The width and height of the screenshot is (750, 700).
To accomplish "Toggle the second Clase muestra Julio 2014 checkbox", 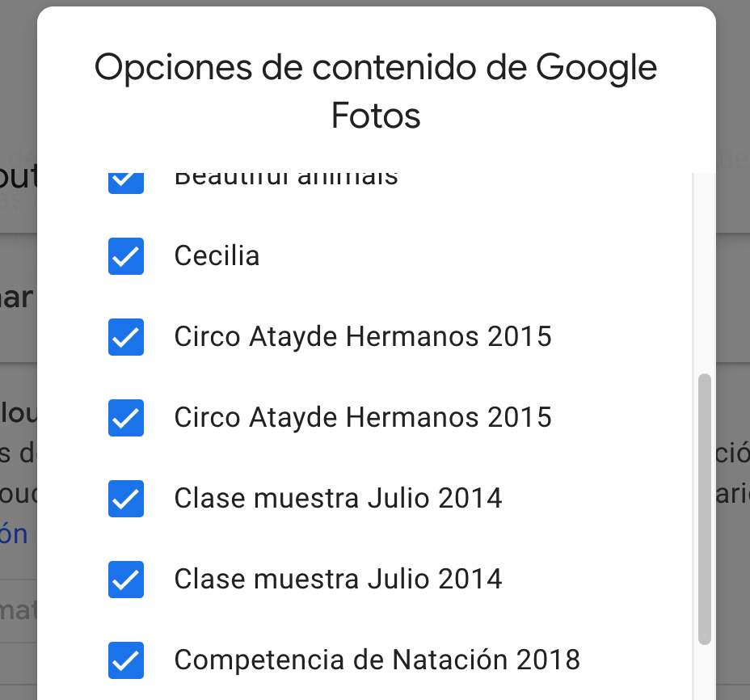I will tap(126, 580).
